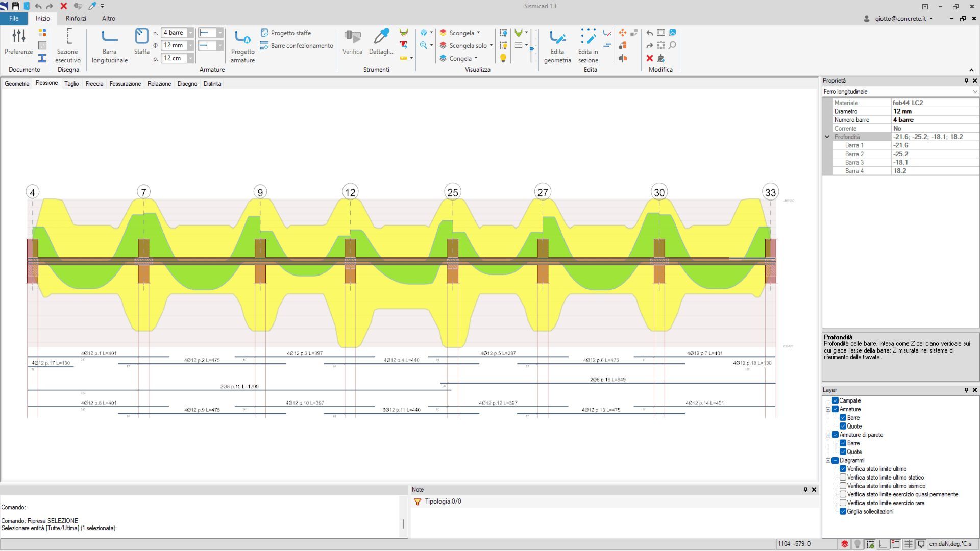980x551 pixels.
Task: Click Edita geometria tool
Action: (x=557, y=46)
